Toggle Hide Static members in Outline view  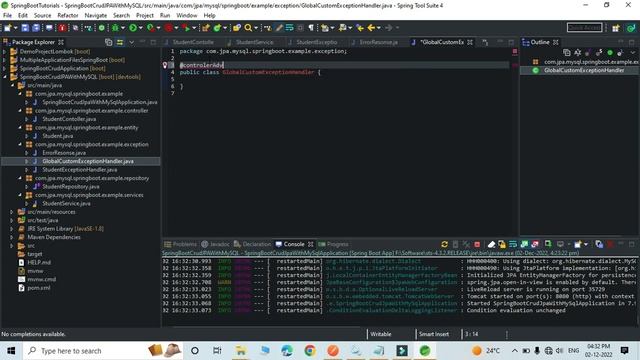point(599,53)
